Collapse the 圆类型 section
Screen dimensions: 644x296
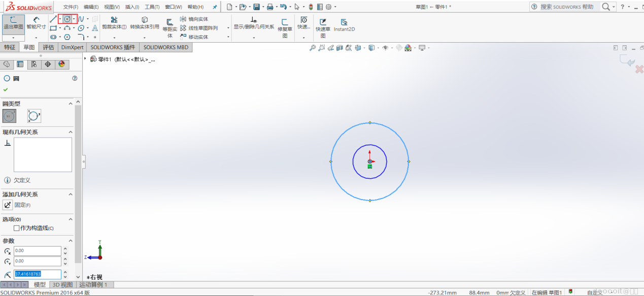click(x=70, y=104)
